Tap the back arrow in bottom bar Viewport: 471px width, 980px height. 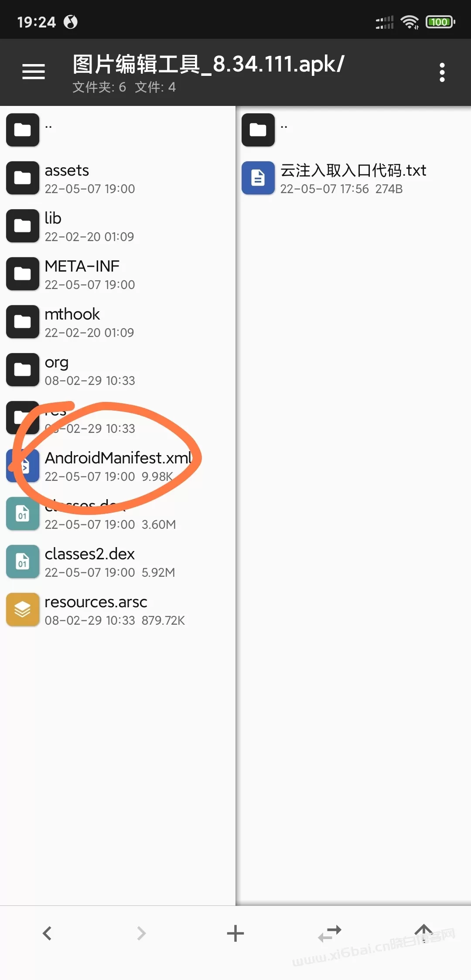pyautogui.click(x=47, y=933)
